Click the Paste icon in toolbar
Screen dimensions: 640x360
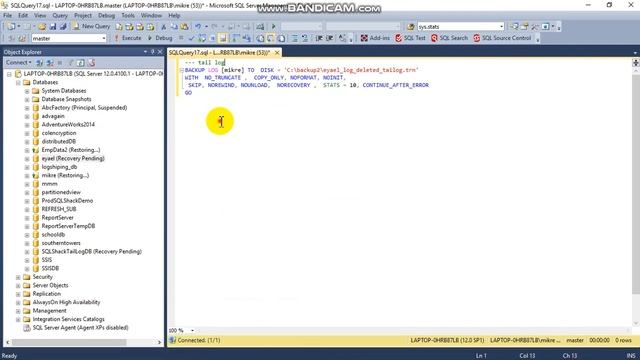tap(184, 27)
